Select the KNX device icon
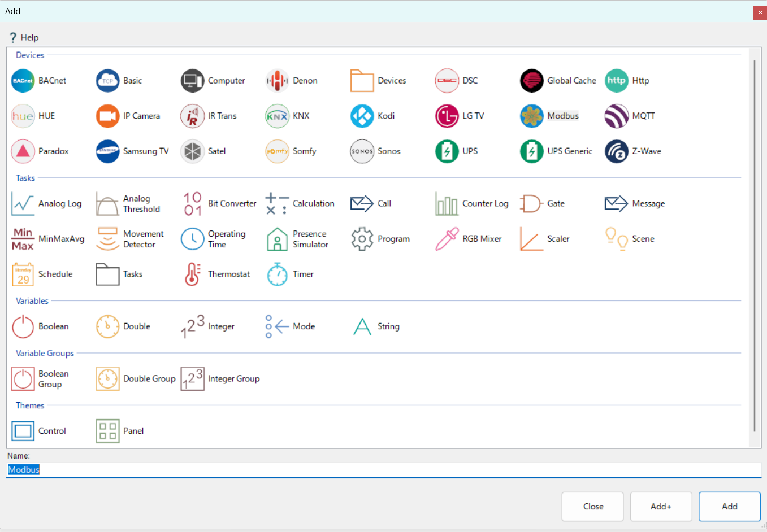The image size is (767, 532). pos(278,116)
